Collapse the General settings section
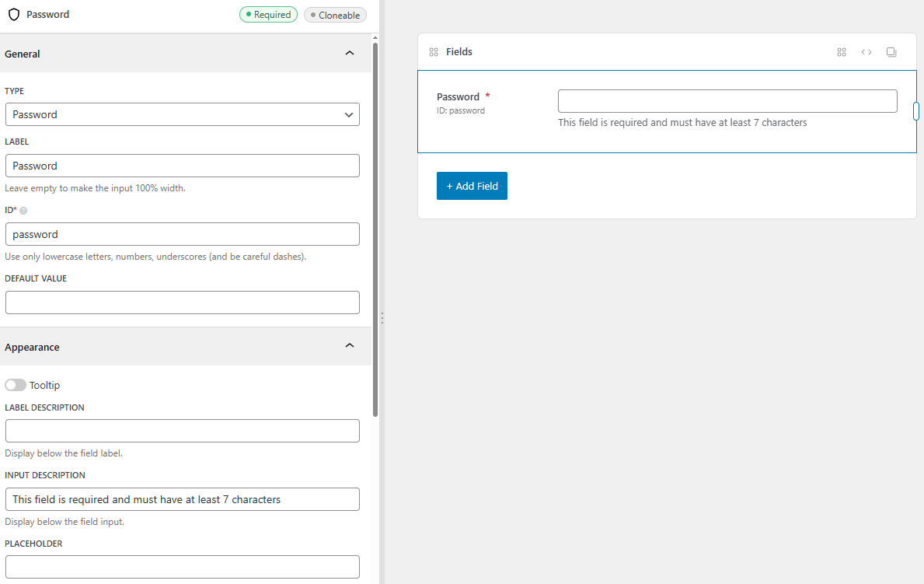Viewport: 924px width, 584px height. tap(350, 53)
